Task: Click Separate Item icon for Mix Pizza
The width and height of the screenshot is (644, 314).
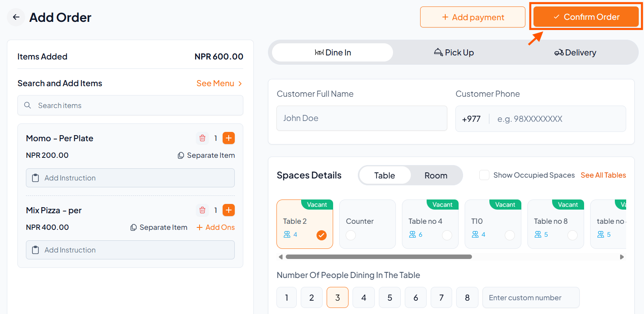Action: pyautogui.click(x=134, y=227)
